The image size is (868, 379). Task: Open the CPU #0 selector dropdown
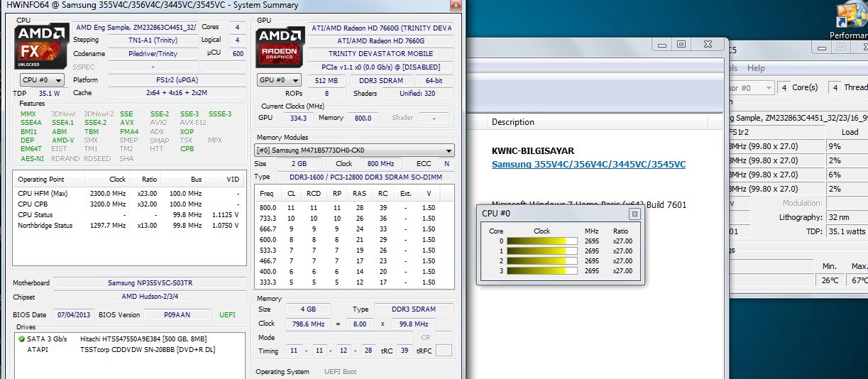click(41, 80)
